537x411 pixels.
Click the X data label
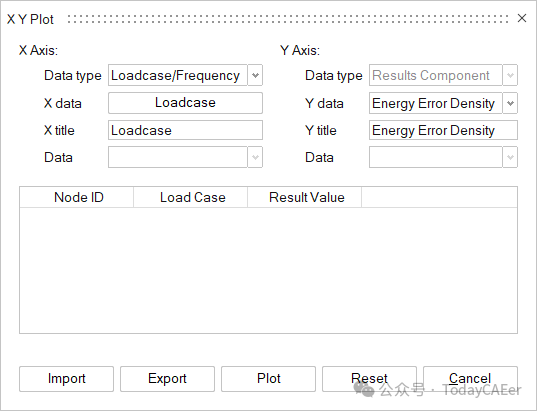[63, 103]
